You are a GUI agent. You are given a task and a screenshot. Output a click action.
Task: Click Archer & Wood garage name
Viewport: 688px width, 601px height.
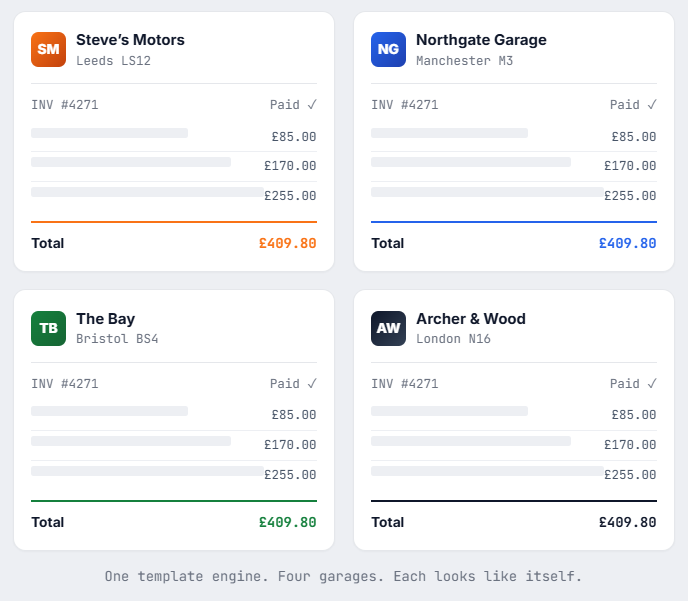[x=470, y=319]
